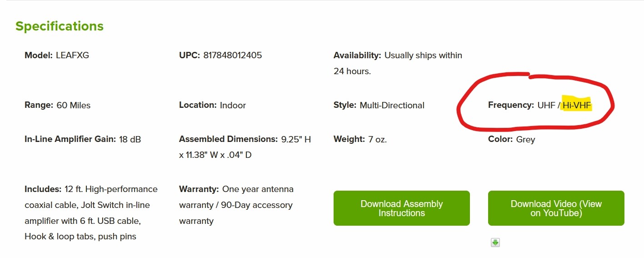Viewport: 644px width, 258px height.
Task: Click the Weight value 7 oz.
Action: [x=378, y=139]
